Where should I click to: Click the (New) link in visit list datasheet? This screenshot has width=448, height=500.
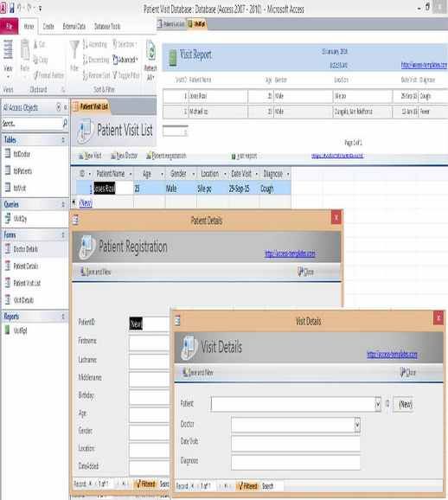(x=86, y=202)
